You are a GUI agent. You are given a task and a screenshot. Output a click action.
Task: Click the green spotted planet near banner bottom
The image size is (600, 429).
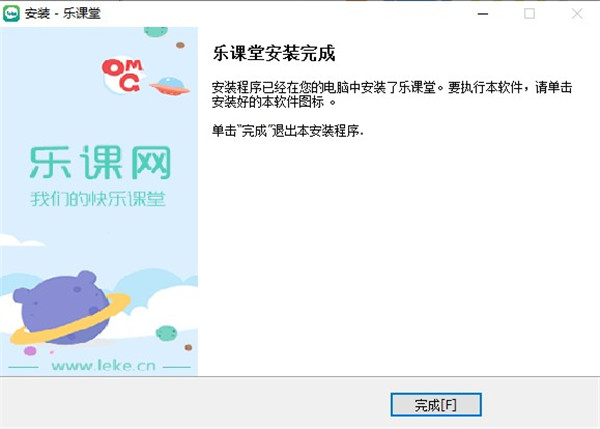click(166, 333)
